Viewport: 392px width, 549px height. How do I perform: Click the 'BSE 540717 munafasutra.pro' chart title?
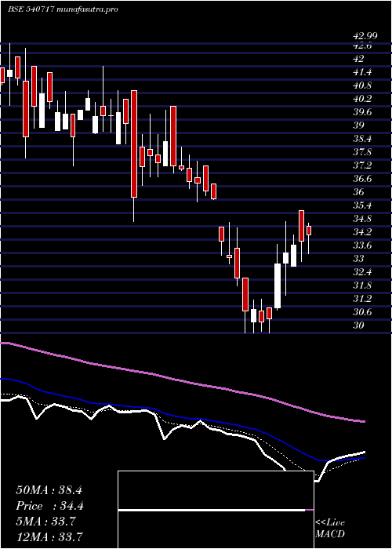[63, 9]
